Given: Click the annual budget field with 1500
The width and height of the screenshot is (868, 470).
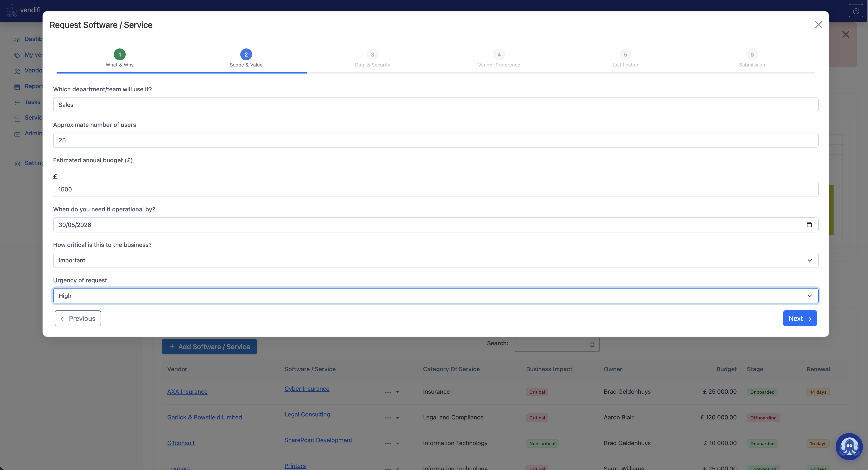Looking at the screenshot, I should pos(436,189).
